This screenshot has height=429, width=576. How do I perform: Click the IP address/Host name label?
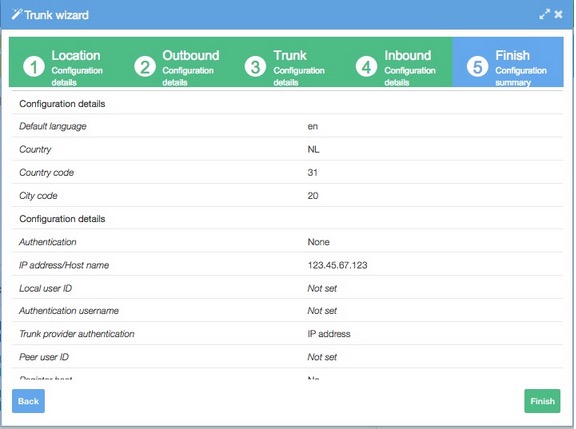(x=64, y=265)
